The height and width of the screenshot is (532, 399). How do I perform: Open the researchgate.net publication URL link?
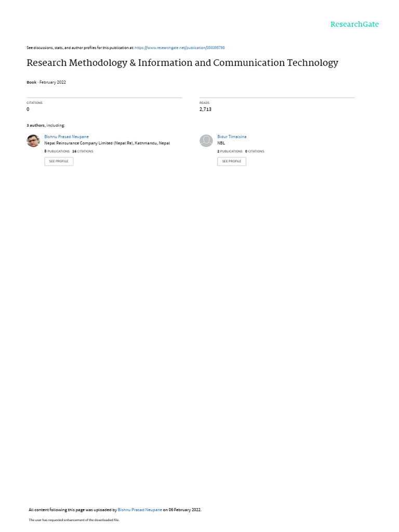pos(180,48)
